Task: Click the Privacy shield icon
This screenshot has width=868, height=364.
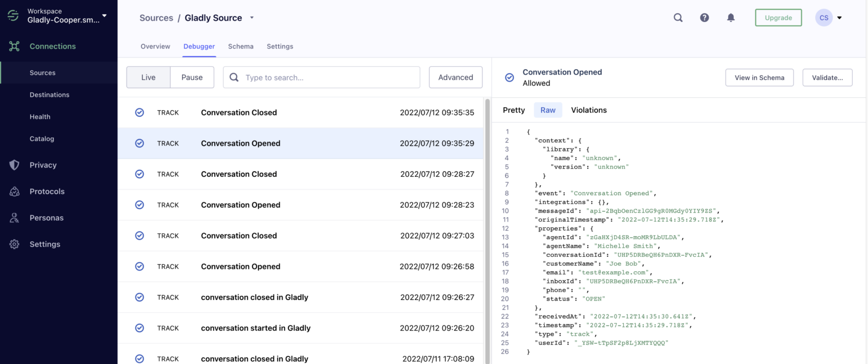Action: pos(14,165)
